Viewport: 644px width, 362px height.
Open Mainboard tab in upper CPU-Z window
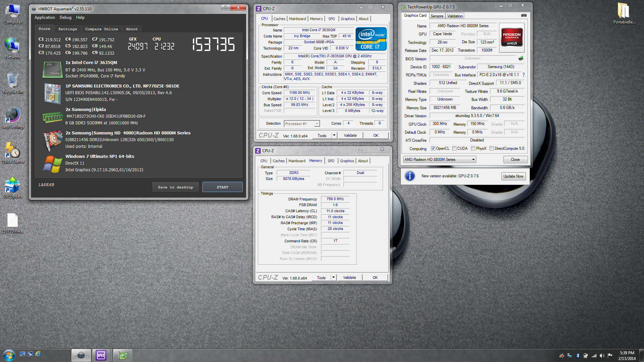pyautogui.click(x=298, y=19)
